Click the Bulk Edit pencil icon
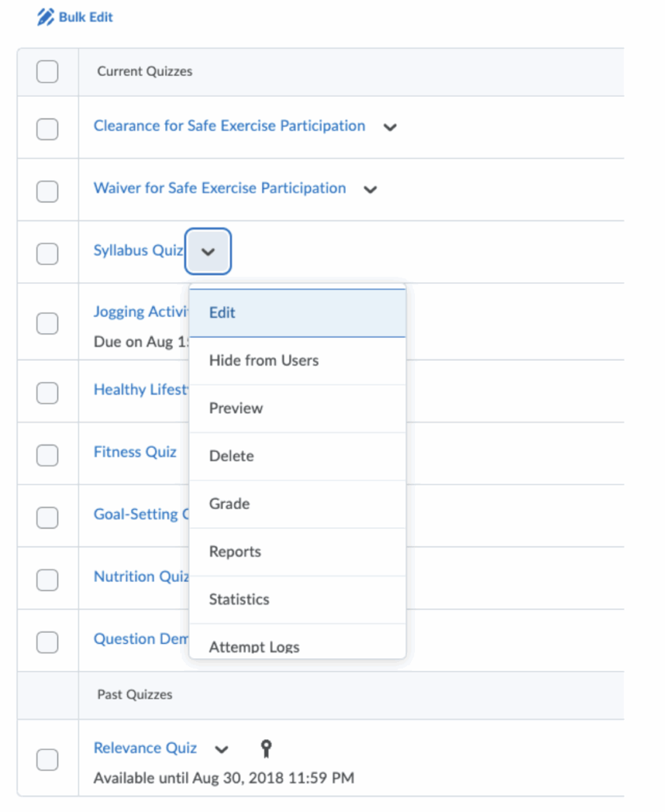This screenshot has width=665, height=812. (46, 17)
